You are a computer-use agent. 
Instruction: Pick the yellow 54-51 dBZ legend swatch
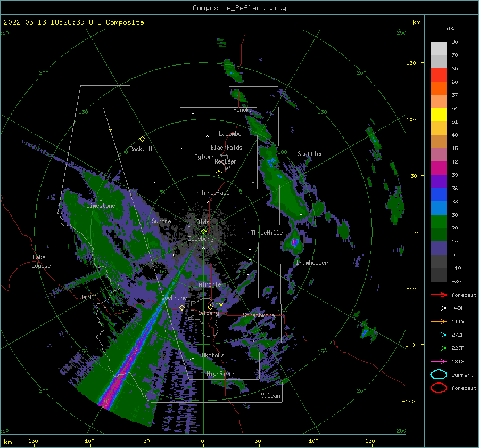click(x=439, y=115)
